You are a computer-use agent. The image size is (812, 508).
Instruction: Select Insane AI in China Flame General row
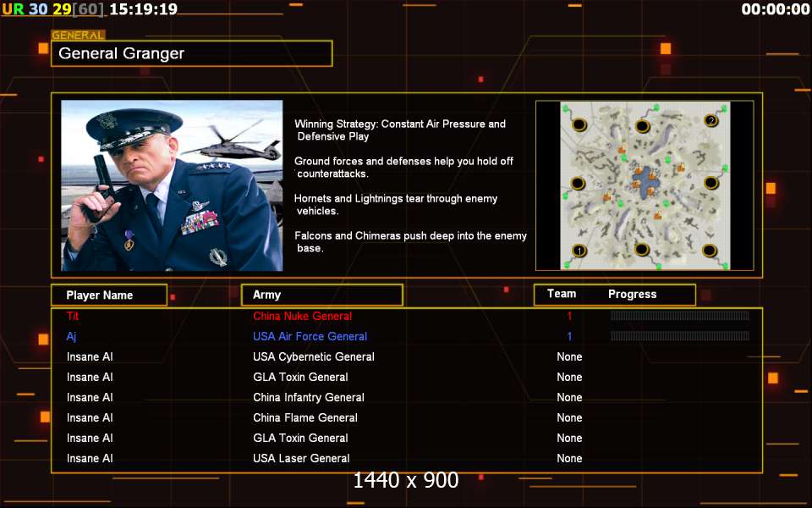pyautogui.click(x=90, y=417)
